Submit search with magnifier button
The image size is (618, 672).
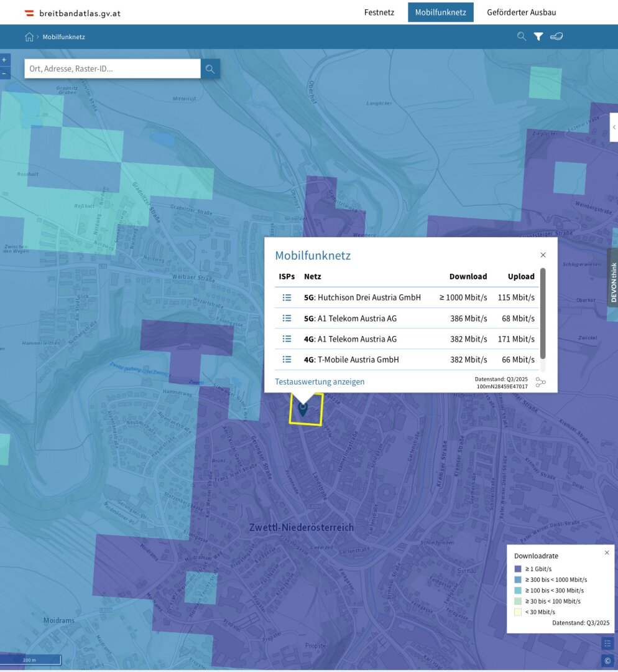coord(210,68)
